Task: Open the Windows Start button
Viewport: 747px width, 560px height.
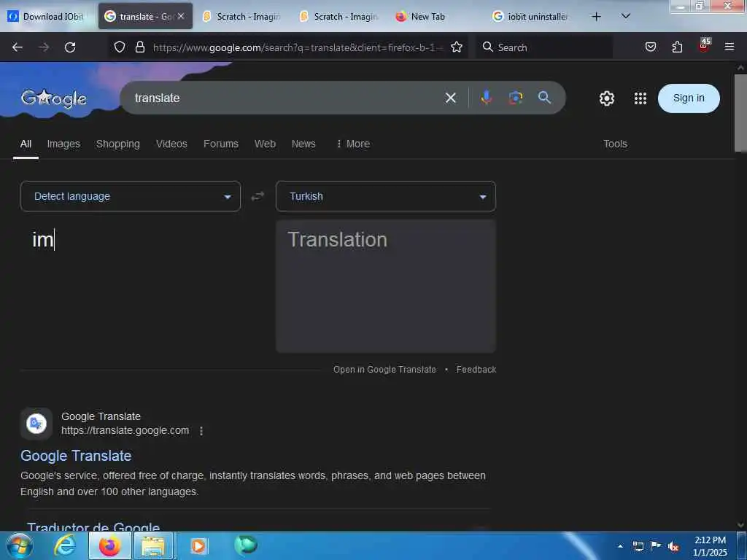Action: tap(19, 545)
